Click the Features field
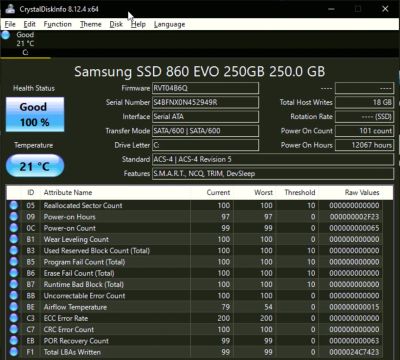This screenshot has width=400, height=360. [x=273, y=173]
